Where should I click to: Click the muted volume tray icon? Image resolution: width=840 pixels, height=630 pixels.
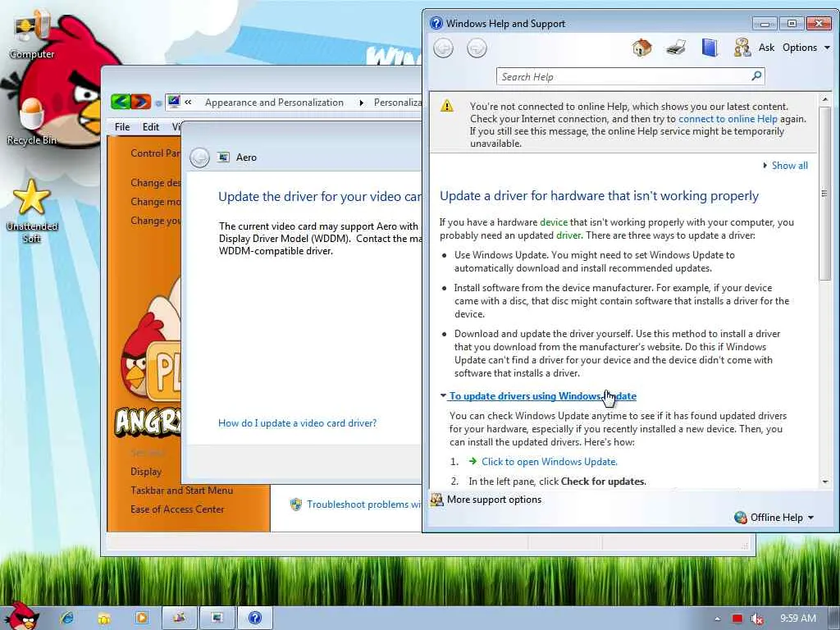click(756, 619)
